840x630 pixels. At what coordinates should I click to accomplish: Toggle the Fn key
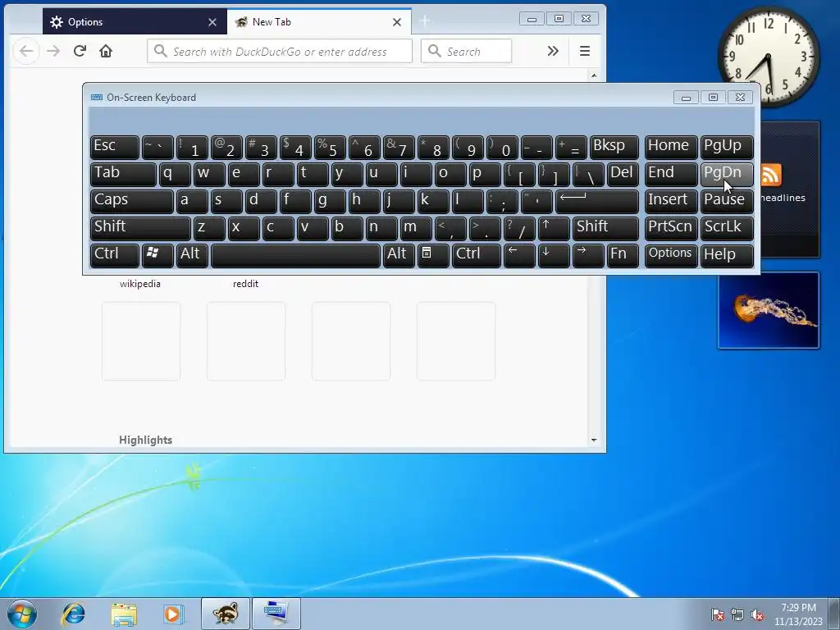pos(623,255)
